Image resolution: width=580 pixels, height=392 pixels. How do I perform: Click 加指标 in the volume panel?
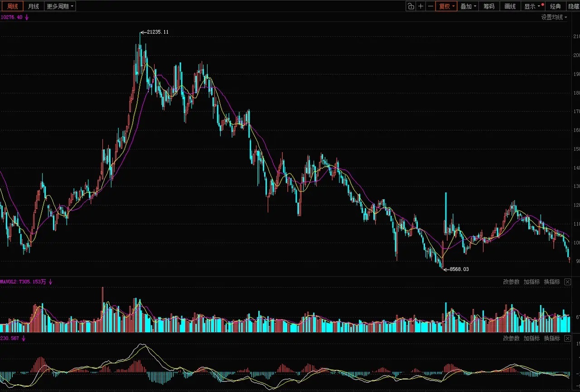[x=532, y=282]
